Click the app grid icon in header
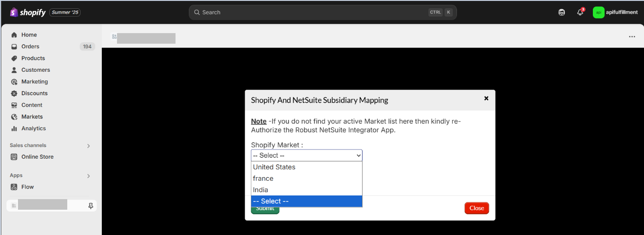 (x=114, y=36)
